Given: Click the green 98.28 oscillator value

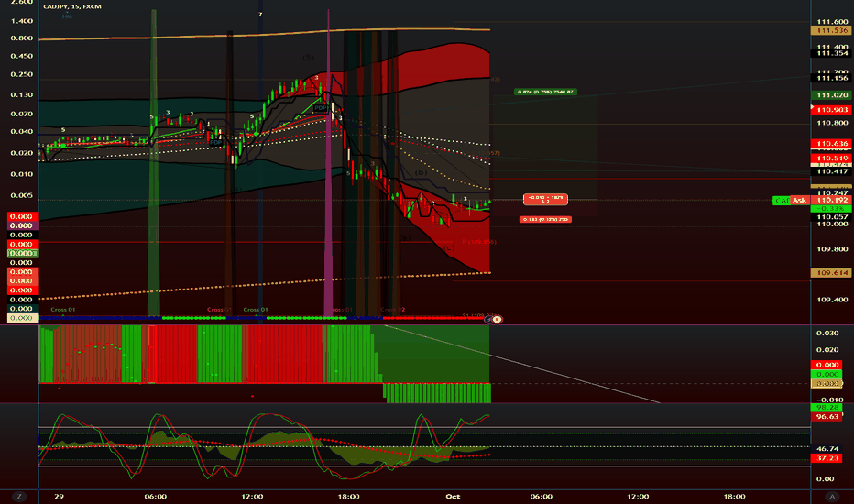Looking at the screenshot, I should 827,408.
